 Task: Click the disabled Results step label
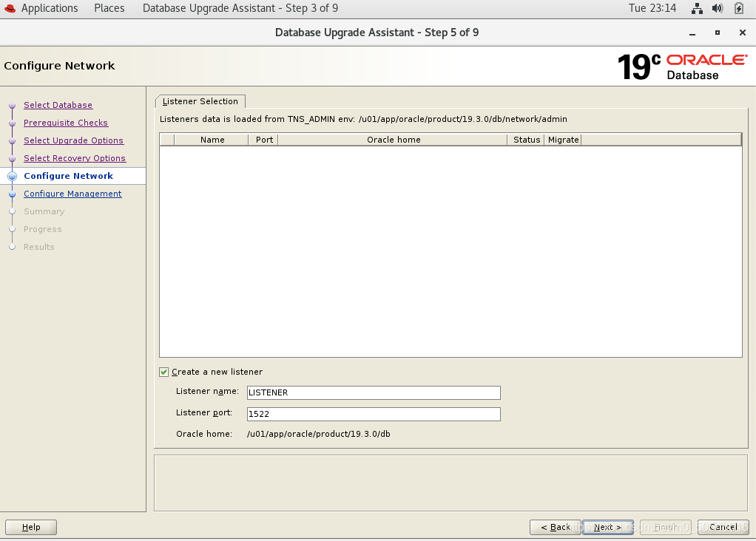[x=39, y=247]
